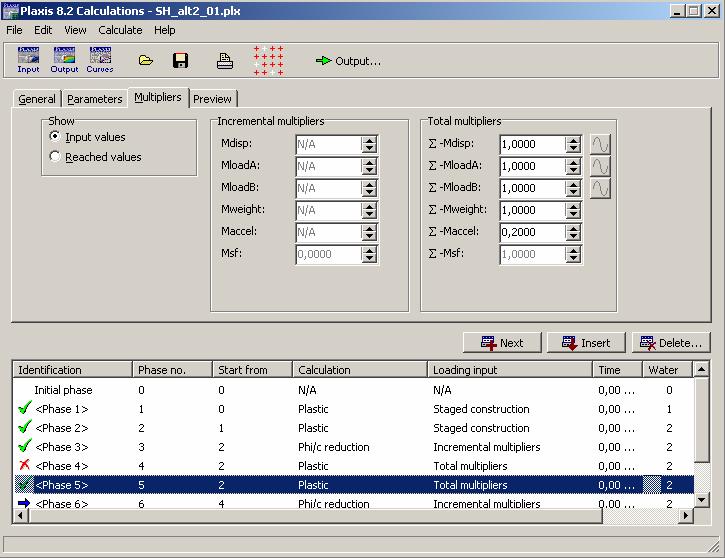
Task: Click the Σ-Msf stepper arrows
Action: click(573, 254)
